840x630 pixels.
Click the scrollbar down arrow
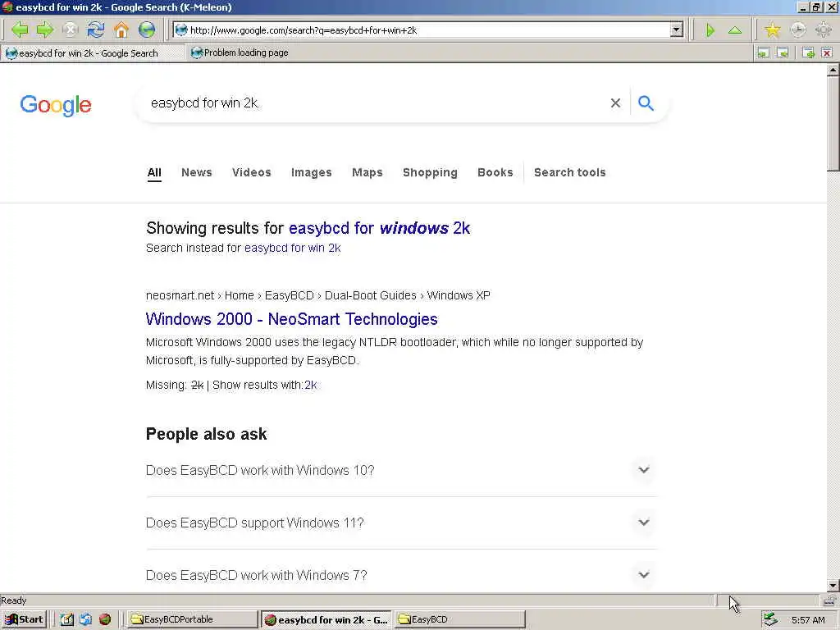tap(833, 585)
